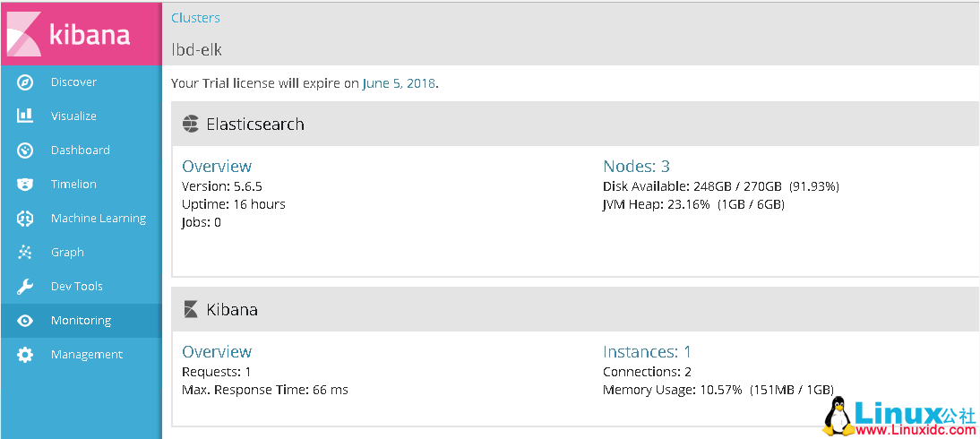This screenshot has height=439, width=980.
Task: Select the Machine Learning menu label
Action: [98, 219]
